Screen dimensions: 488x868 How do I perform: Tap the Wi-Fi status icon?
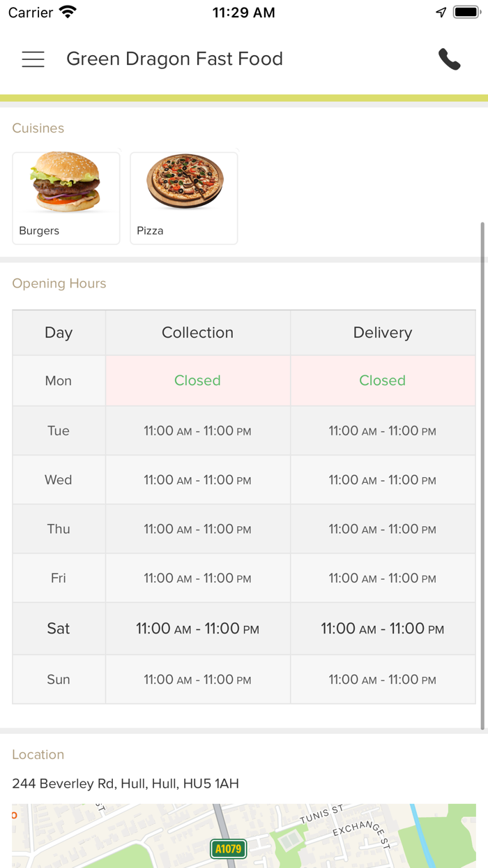(68, 13)
